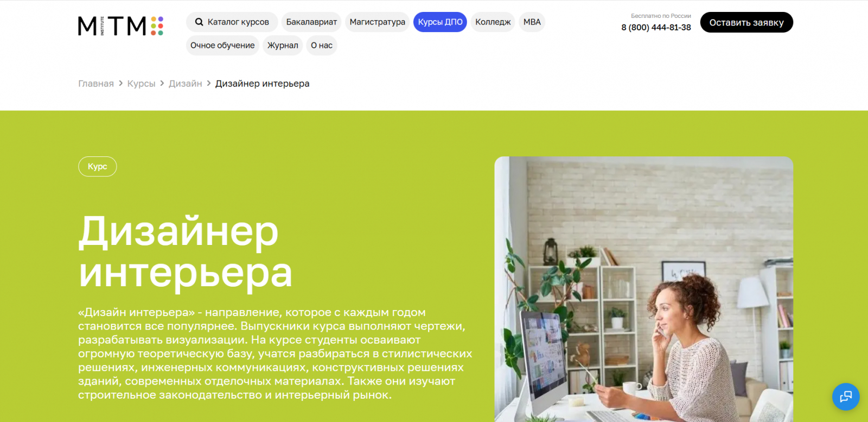The width and height of the screenshot is (868, 422).
Task: Click the Оставить заявку button
Action: coord(746,22)
